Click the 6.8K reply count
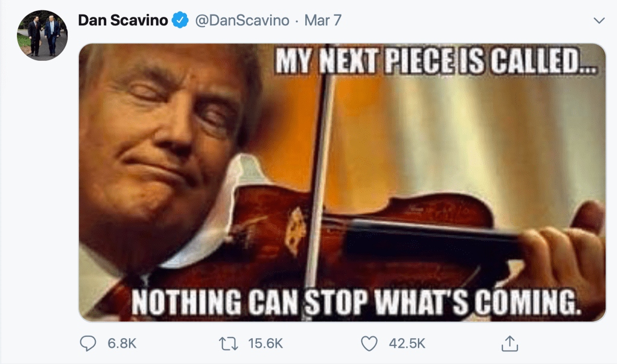 122,344
